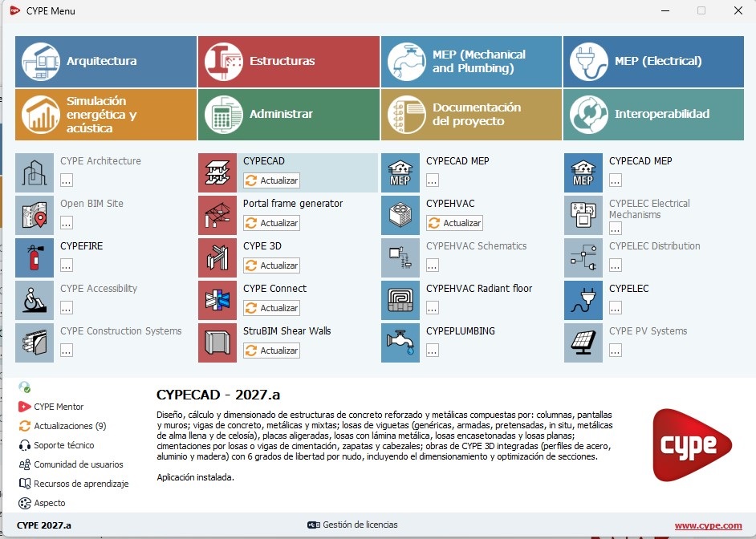The width and height of the screenshot is (756, 539).
Task: Click the StruBIM Shear Walls icon
Action: 217,342
